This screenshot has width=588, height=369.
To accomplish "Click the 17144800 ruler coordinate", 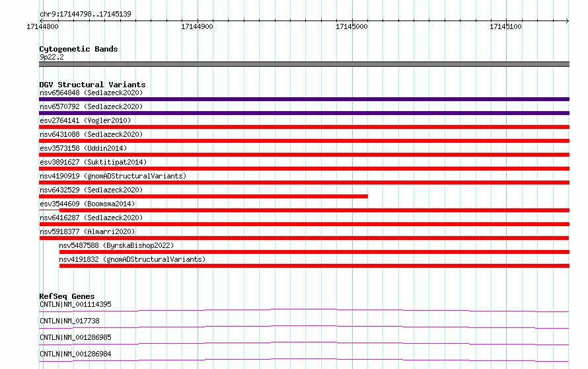I will 42,26.
